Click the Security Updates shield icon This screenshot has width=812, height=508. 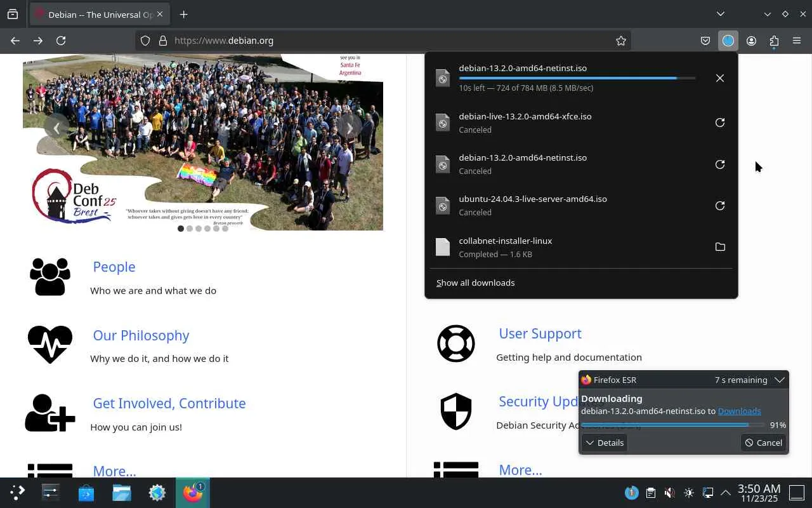tap(456, 411)
